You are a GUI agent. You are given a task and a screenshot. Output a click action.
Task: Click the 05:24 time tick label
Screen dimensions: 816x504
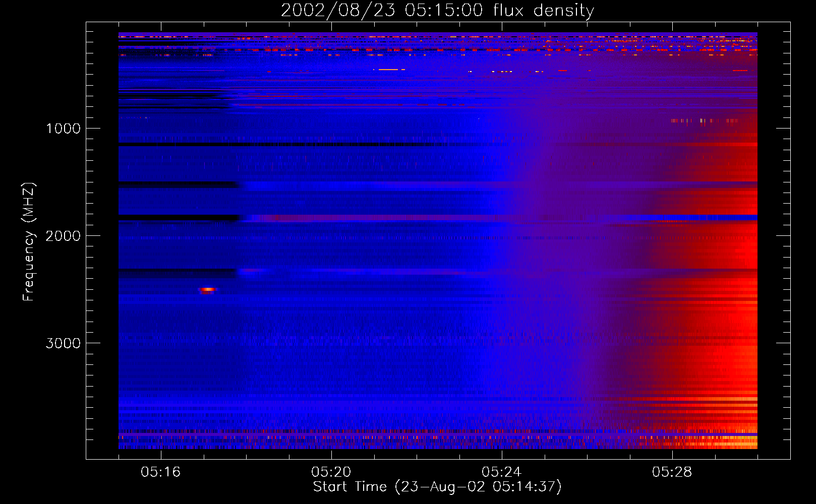[502, 472]
